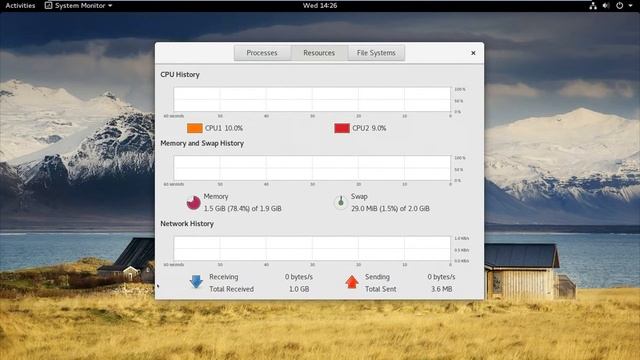Open the System Monitor app menu
Image resolution: width=640 pixels, height=360 pixels.
coord(78,6)
